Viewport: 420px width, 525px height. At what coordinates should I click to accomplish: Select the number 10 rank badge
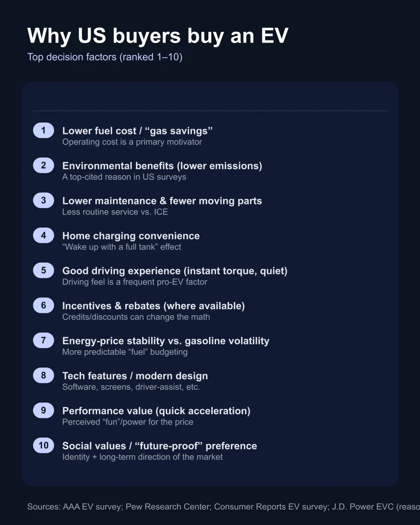pos(43,446)
